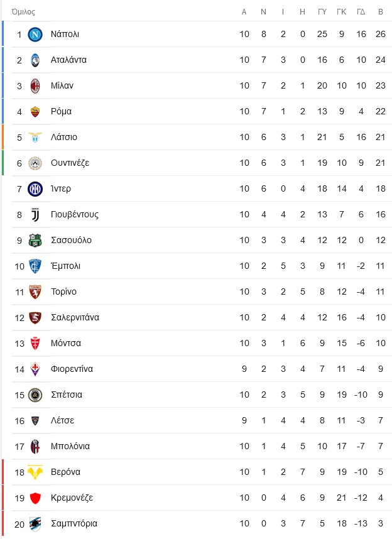Open the Sampdoria team crest
Image resolution: width=392 pixels, height=539 pixels.
click(35, 524)
